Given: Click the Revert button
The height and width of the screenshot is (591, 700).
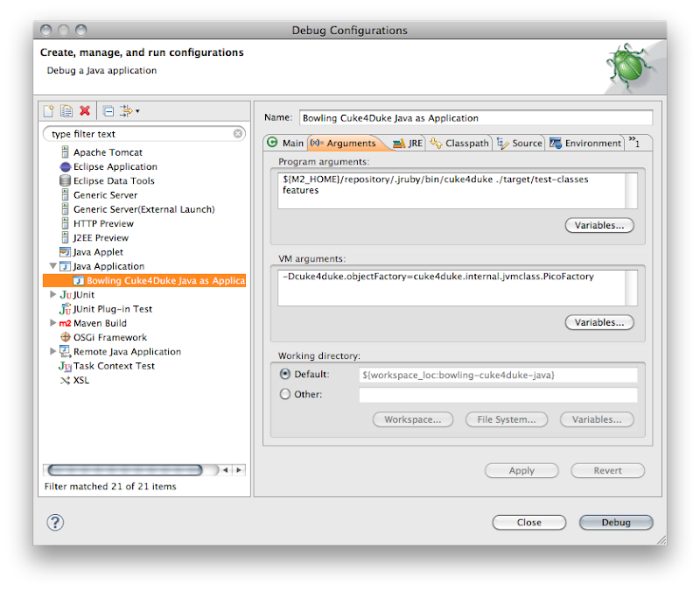Looking at the screenshot, I should (x=607, y=470).
